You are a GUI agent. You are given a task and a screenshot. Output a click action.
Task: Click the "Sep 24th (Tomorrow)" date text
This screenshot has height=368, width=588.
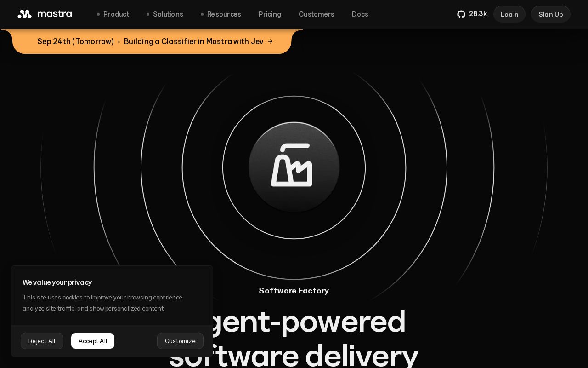coord(75,41)
